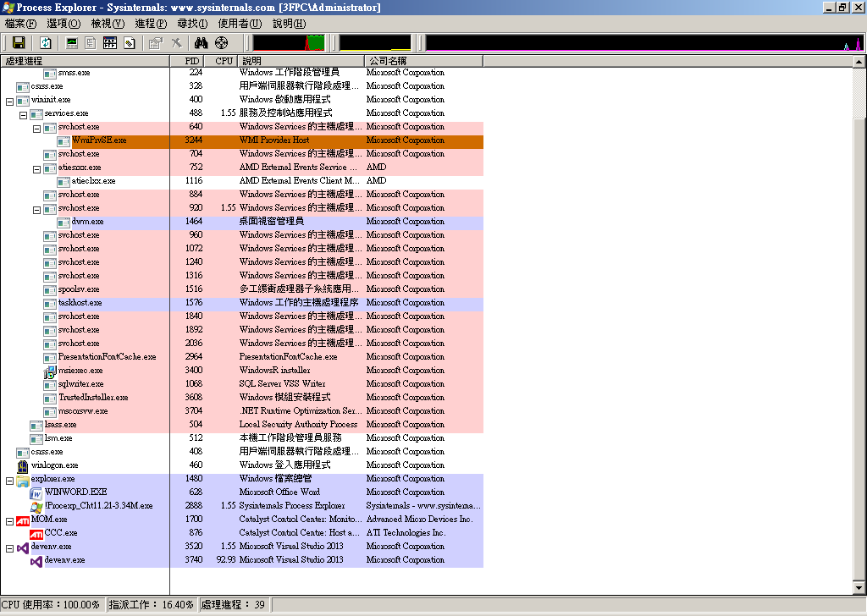Select the atieclxx.exe process row
Screen dimensions: 867x616
point(242,181)
